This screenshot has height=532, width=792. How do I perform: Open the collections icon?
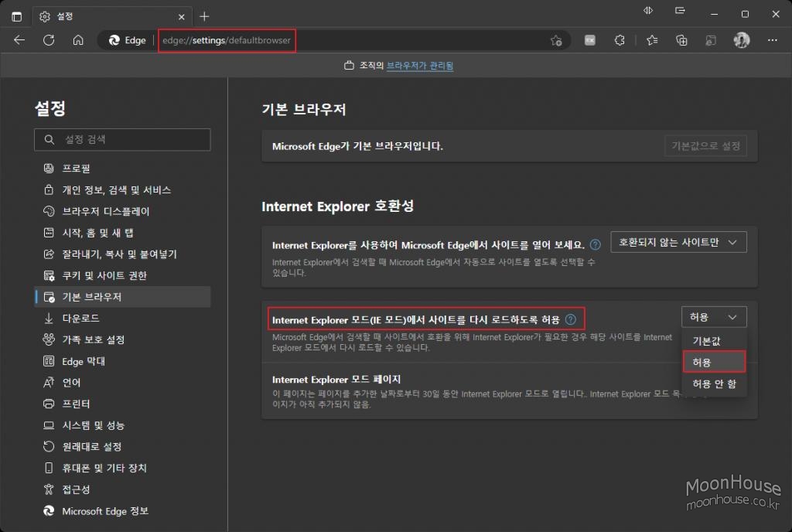tap(681, 40)
